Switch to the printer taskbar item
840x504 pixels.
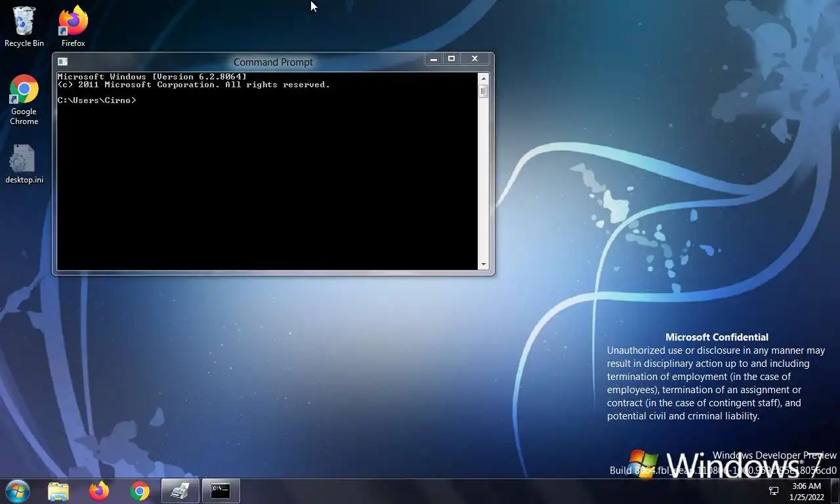click(x=180, y=491)
